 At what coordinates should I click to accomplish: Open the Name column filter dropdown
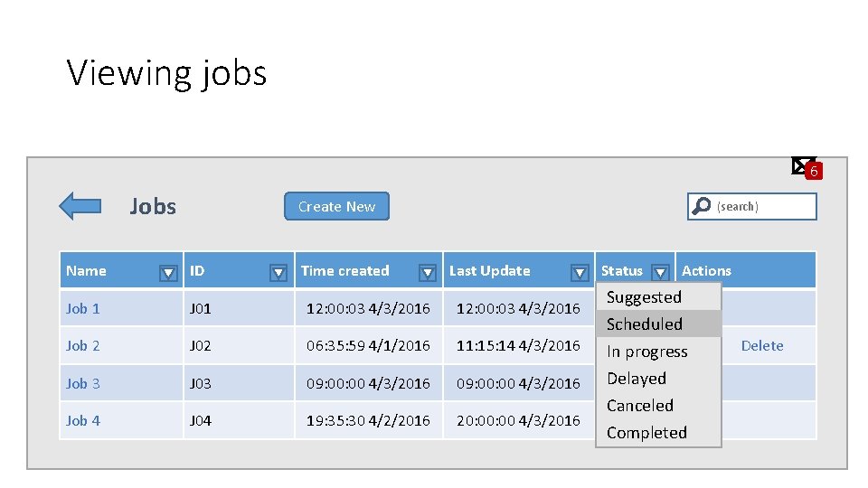[x=168, y=272]
